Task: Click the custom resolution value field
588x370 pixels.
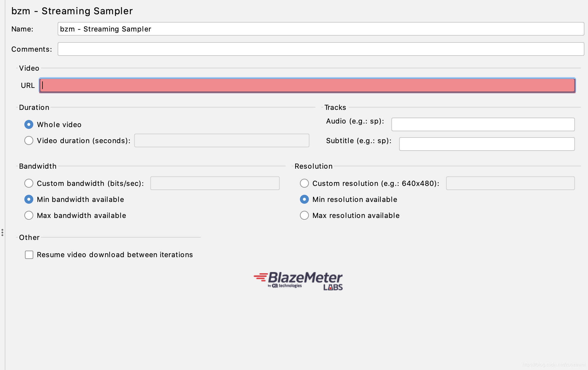Action: tap(510, 183)
